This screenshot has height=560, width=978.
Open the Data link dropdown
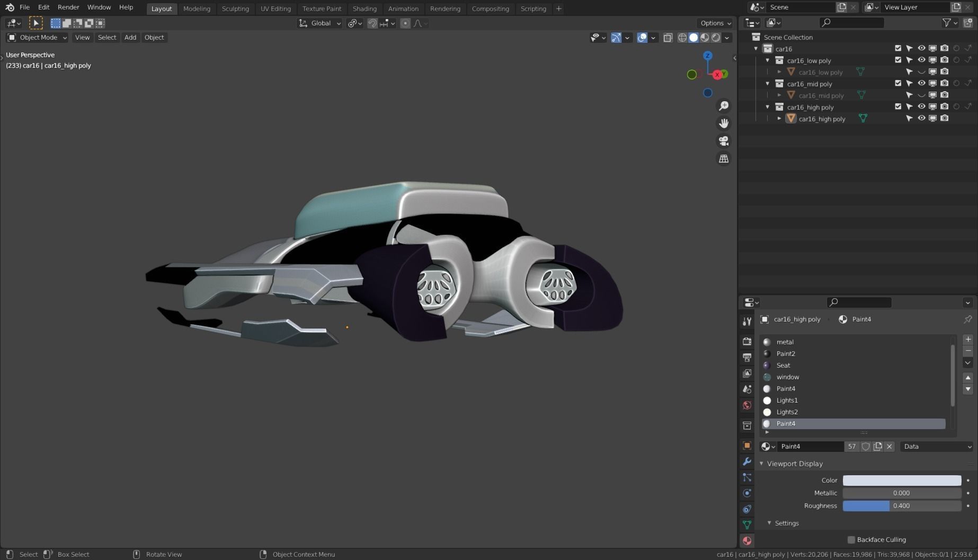pos(937,447)
